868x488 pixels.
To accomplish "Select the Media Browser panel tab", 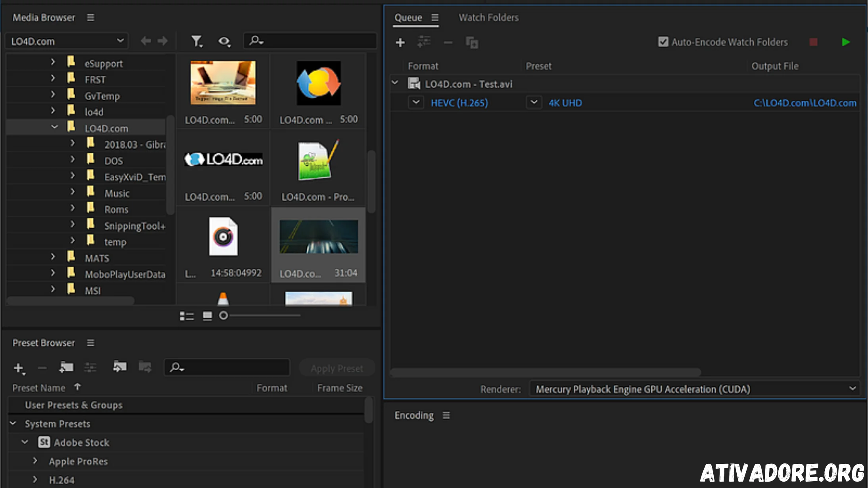I will click(44, 17).
